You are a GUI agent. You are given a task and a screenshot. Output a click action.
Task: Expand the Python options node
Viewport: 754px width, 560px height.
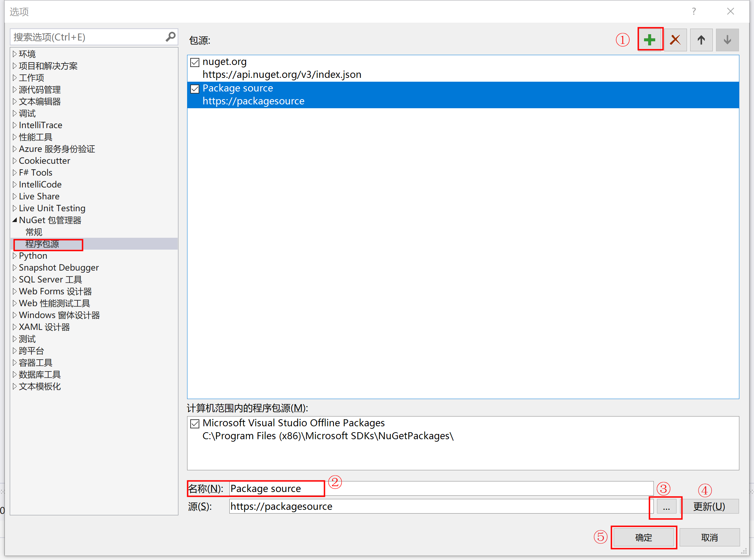(x=15, y=256)
